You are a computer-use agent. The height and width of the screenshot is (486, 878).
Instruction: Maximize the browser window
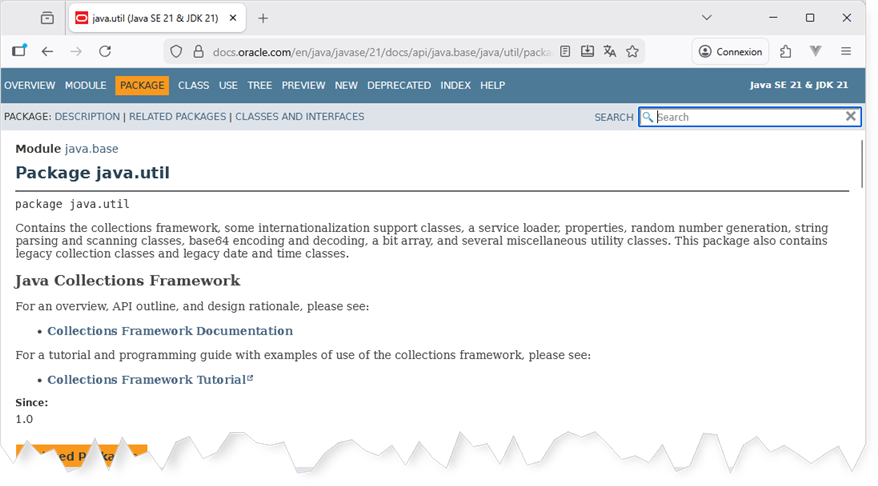pyautogui.click(x=810, y=18)
